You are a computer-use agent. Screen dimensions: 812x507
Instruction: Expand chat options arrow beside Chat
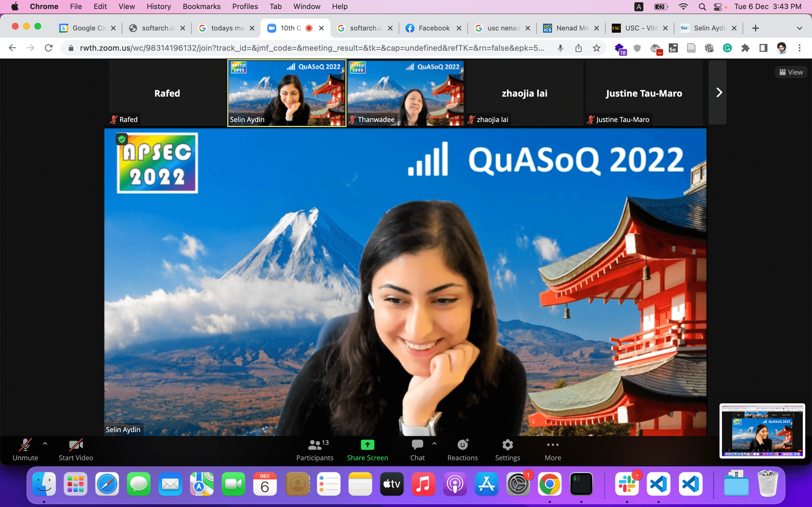pyautogui.click(x=434, y=443)
